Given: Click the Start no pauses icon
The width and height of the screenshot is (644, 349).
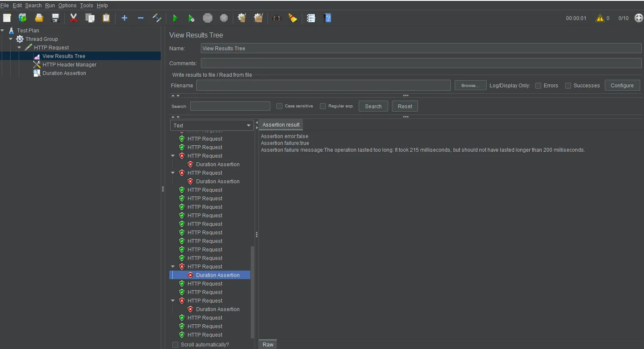Looking at the screenshot, I should (191, 18).
